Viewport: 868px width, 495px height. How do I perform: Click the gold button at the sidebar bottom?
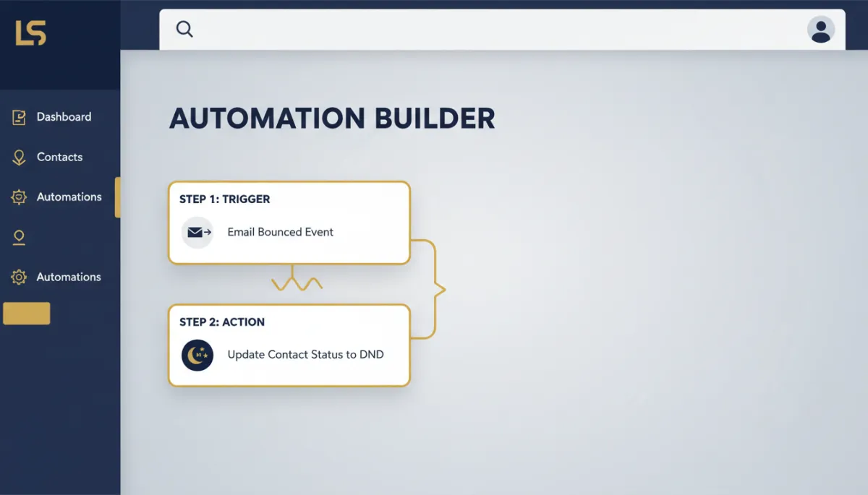click(x=27, y=313)
